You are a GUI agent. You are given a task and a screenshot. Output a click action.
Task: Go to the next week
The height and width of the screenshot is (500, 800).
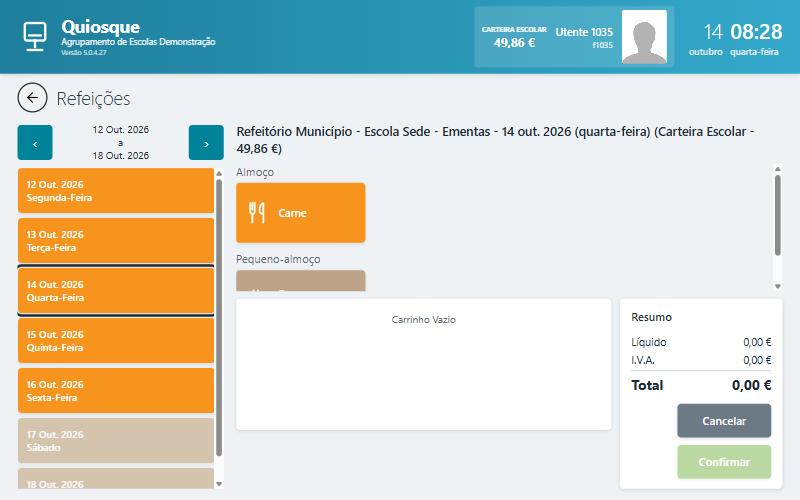point(206,143)
